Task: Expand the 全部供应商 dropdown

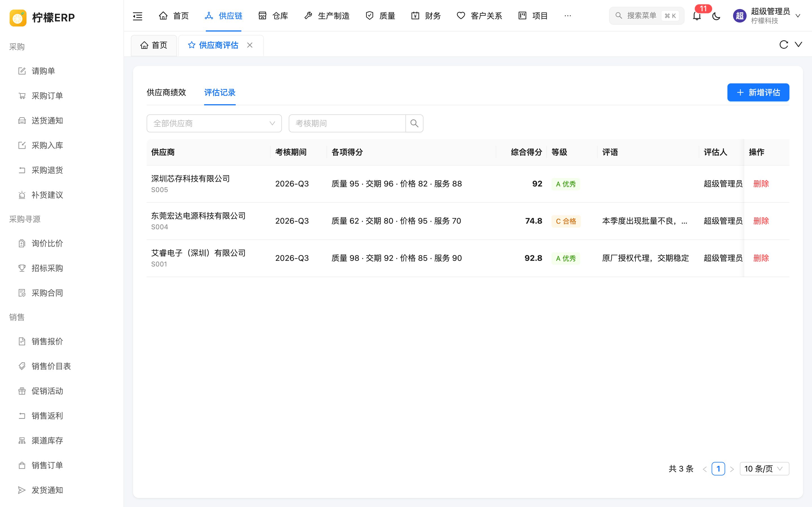Action: click(214, 123)
